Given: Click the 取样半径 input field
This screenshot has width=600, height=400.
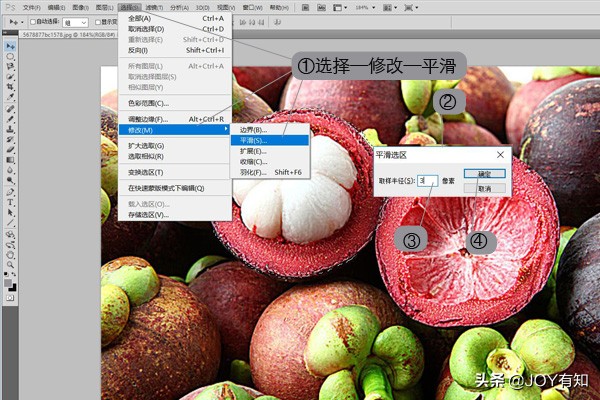Looking at the screenshot, I should [427, 181].
